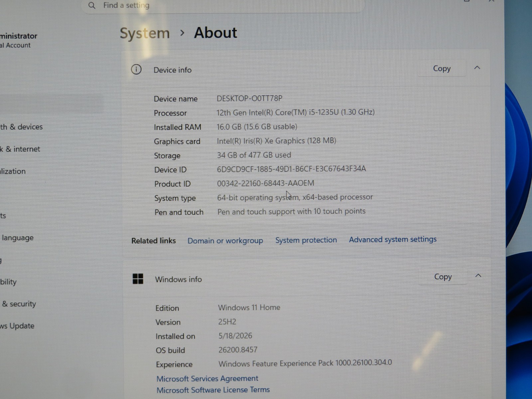Open Privacy & security sidebar item
The width and height of the screenshot is (532, 399).
click(19, 304)
